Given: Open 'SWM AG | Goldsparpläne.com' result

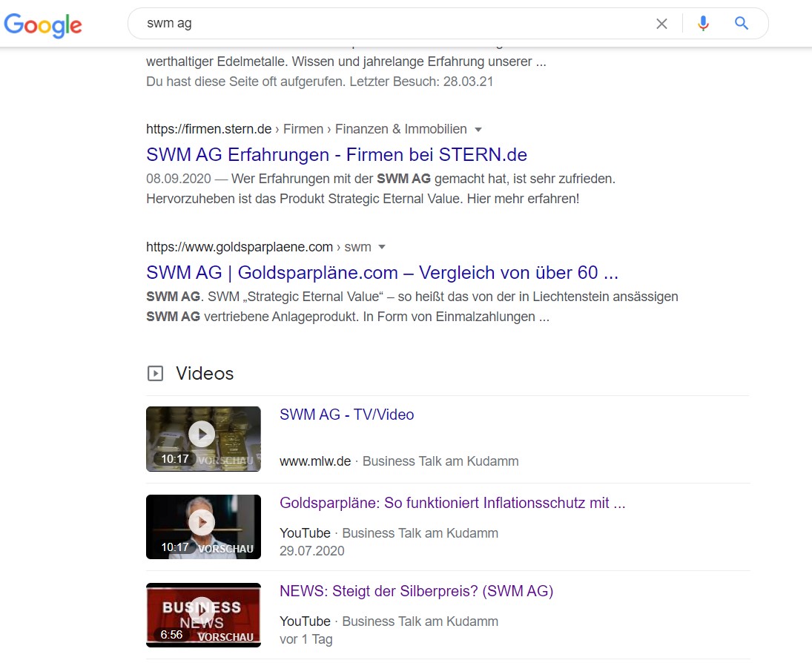Looking at the screenshot, I should pos(382,272).
